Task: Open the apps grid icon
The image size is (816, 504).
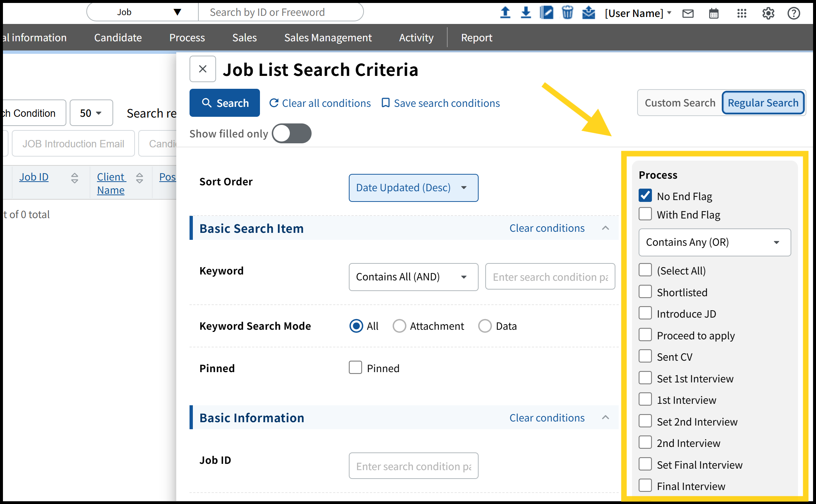Action: [742, 14]
